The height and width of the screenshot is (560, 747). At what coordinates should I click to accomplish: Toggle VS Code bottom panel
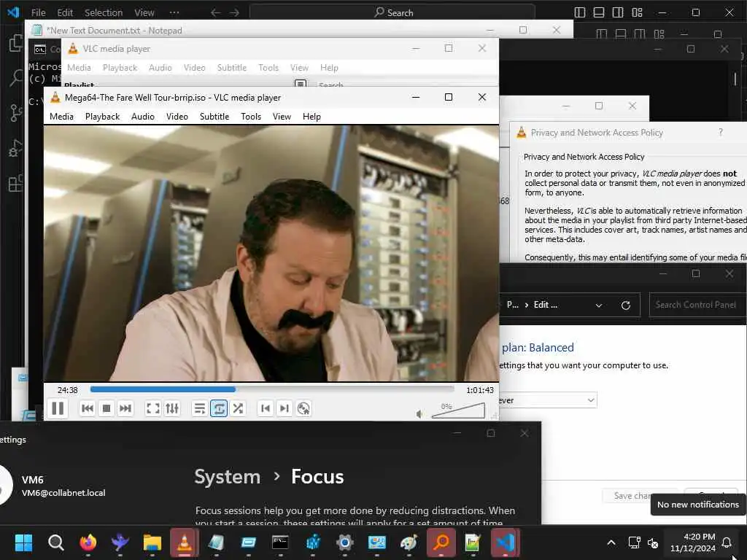coord(599,12)
